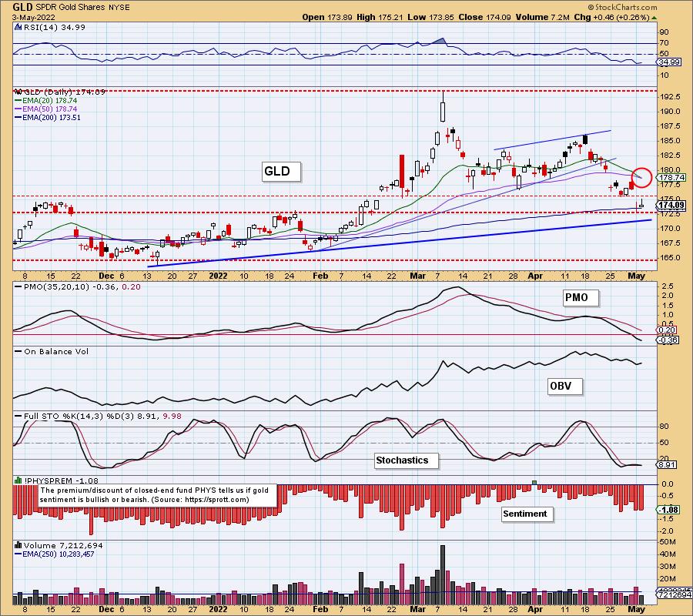Click the Open 173.89 value
The image size is (693, 616).
327,17
